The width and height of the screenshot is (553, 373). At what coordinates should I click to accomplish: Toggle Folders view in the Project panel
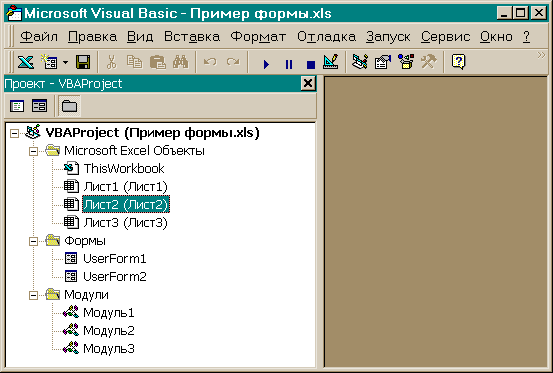[69, 106]
